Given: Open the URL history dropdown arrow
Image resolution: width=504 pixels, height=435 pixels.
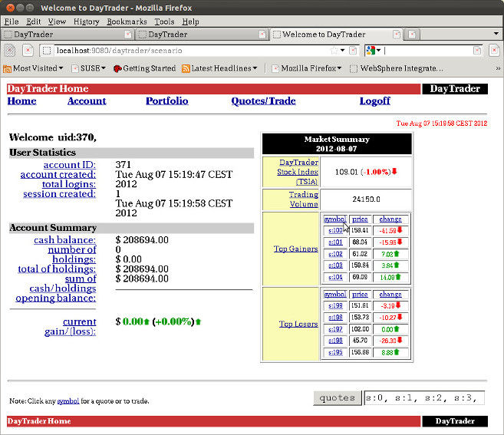Looking at the screenshot, I should click(x=343, y=51).
